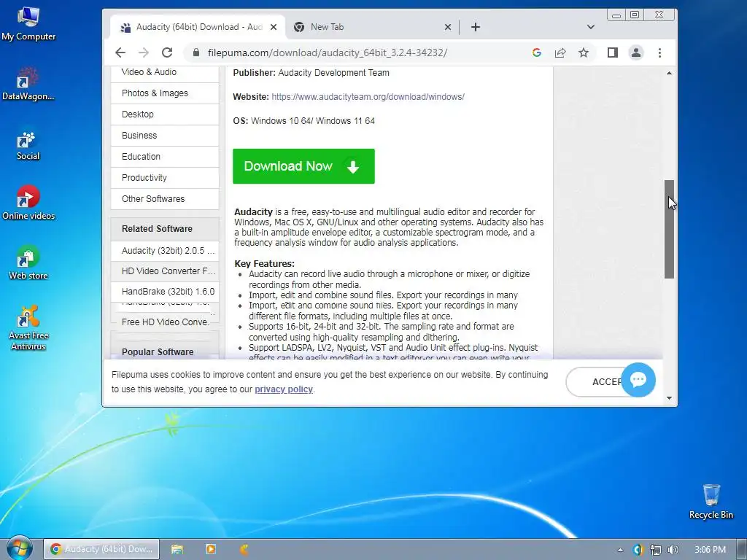
Task: Open the Other Softwares category
Action: coord(165,199)
